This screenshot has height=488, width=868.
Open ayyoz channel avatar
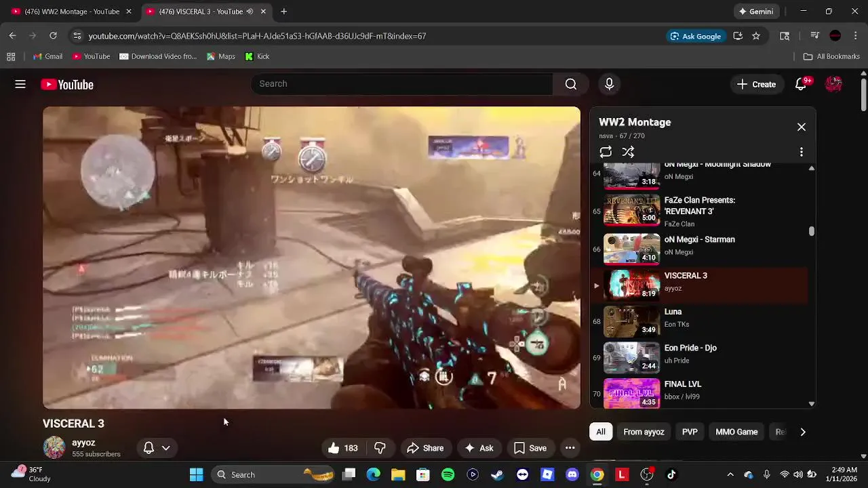point(54,448)
